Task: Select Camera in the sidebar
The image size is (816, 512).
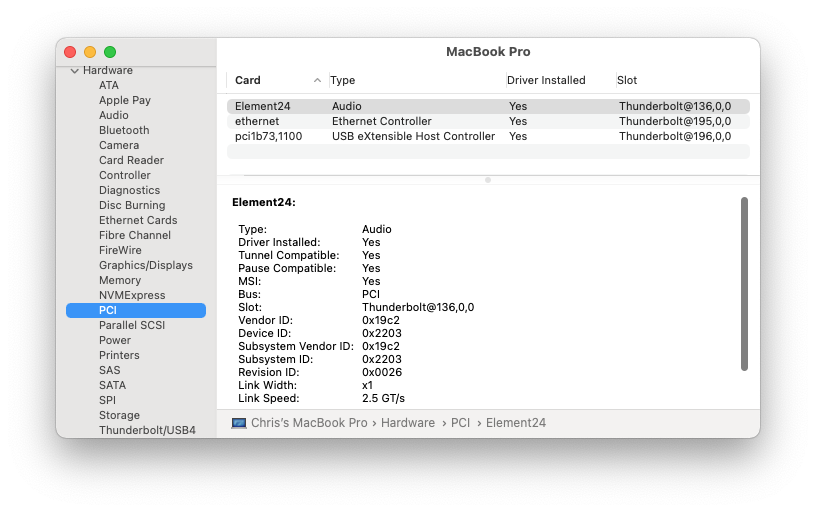Action: [119, 145]
